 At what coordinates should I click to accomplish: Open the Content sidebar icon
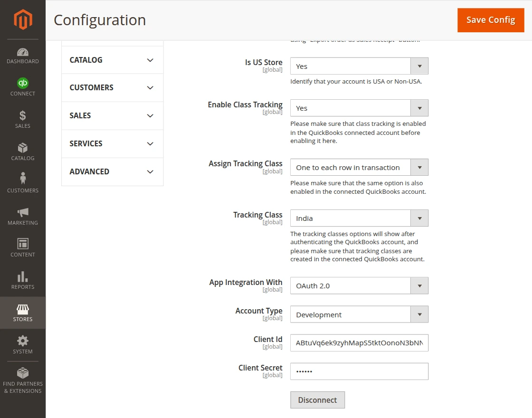click(x=22, y=247)
